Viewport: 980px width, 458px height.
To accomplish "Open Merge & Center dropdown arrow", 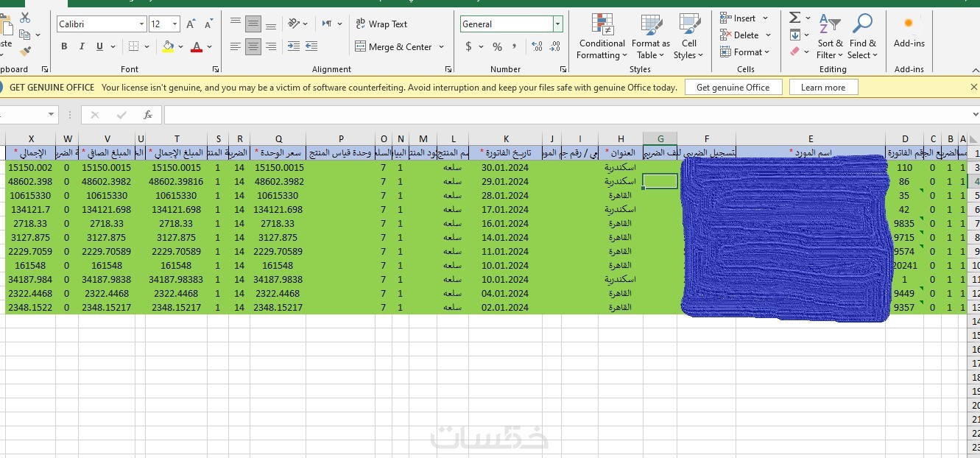I will 442,47.
